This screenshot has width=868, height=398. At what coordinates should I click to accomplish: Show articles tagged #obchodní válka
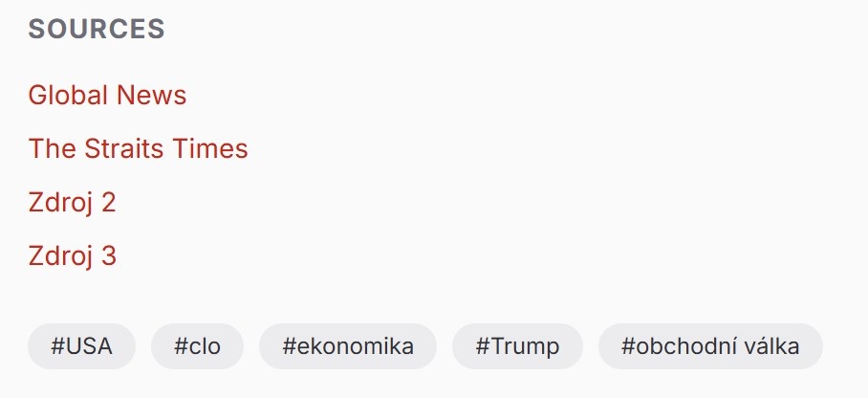click(710, 346)
